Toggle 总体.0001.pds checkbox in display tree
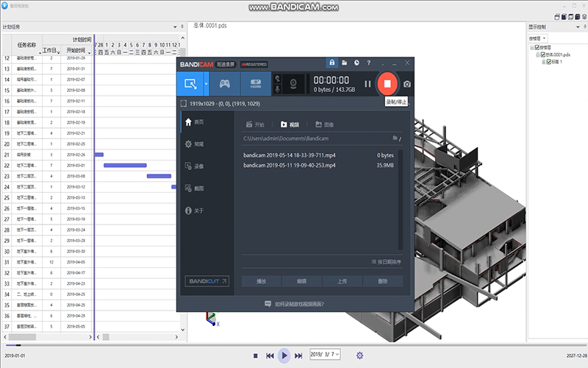This screenshot has height=368, width=588. (x=542, y=54)
